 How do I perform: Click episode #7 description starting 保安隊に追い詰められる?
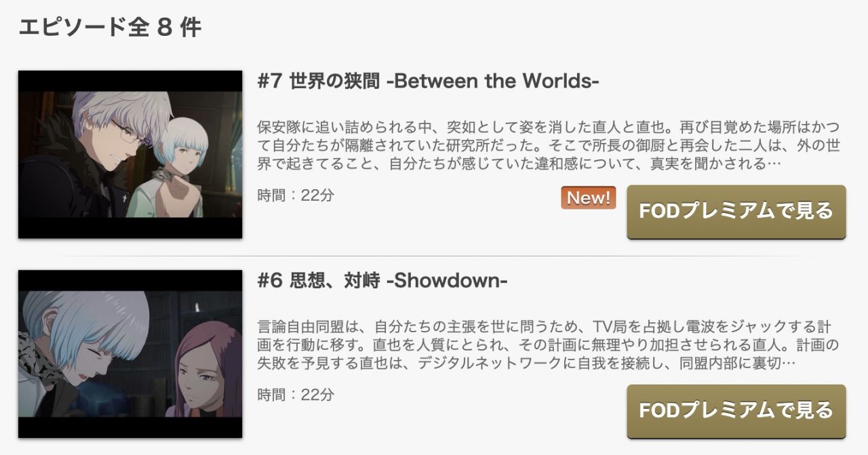pos(549,145)
